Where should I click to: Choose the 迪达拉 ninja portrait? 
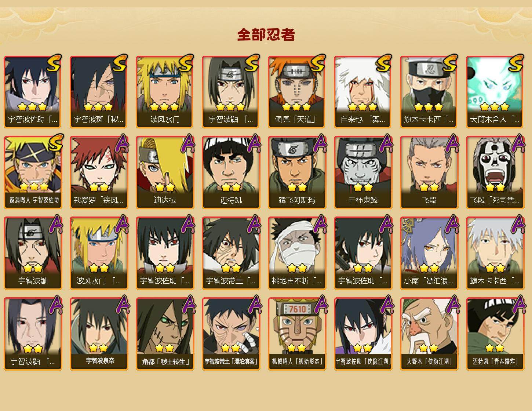click(x=165, y=172)
